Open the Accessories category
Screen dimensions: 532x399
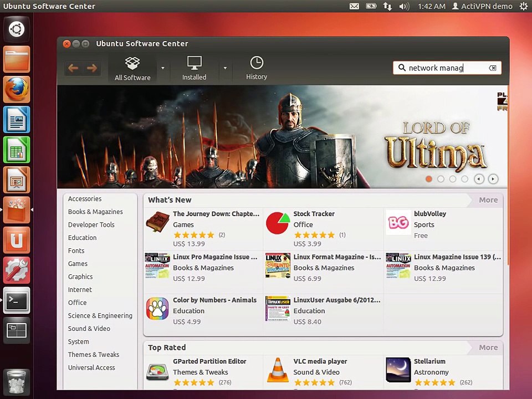(x=85, y=199)
